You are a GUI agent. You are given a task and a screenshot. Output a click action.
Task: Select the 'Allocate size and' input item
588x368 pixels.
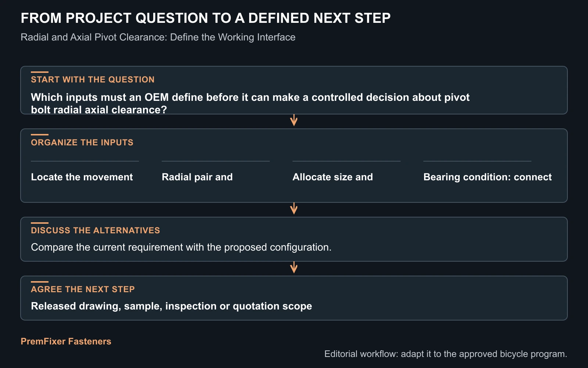click(333, 177)
